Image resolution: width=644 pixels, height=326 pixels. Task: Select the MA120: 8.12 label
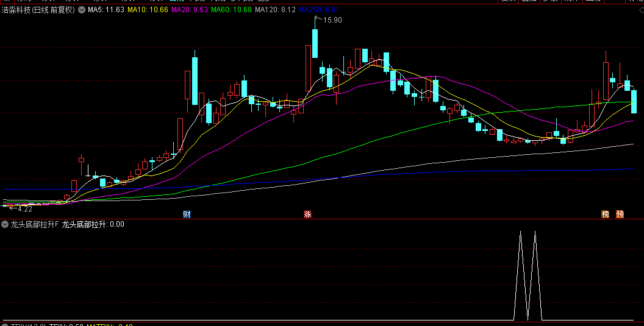[275, 10]
